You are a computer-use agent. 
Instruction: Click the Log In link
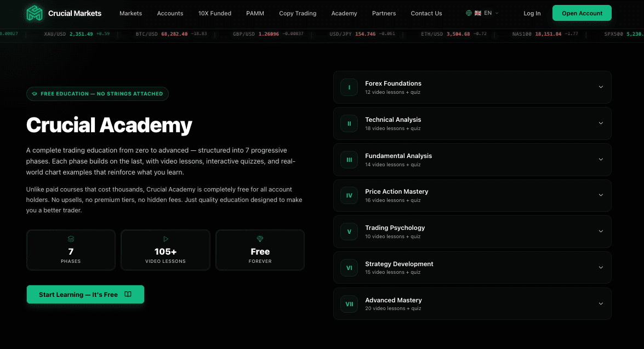[532, 13]
